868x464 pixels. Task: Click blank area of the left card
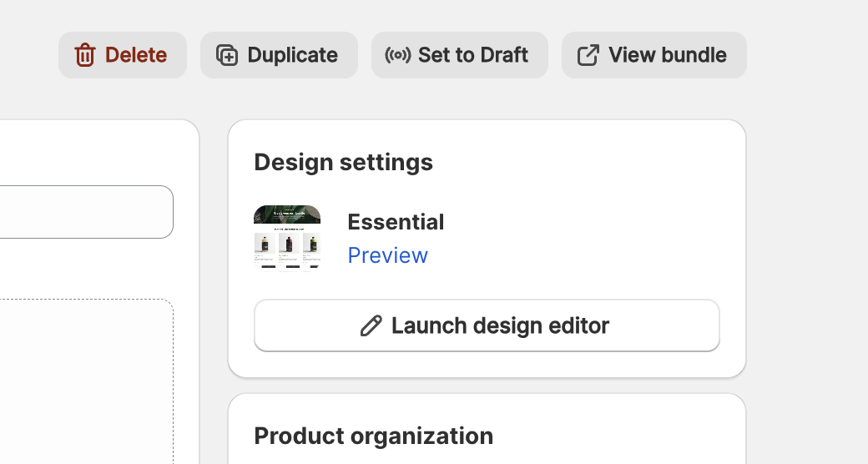[x=83, y=267]
